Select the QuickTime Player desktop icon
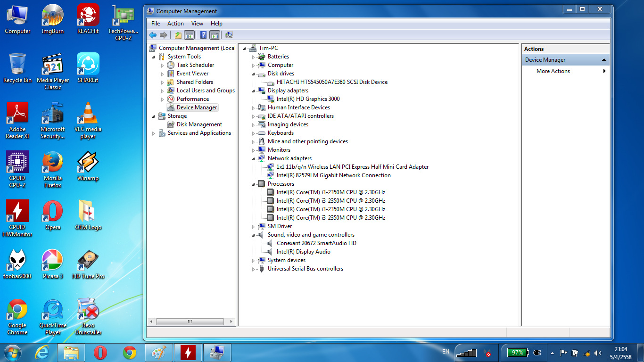644x362 pixels. click(53, 317)
